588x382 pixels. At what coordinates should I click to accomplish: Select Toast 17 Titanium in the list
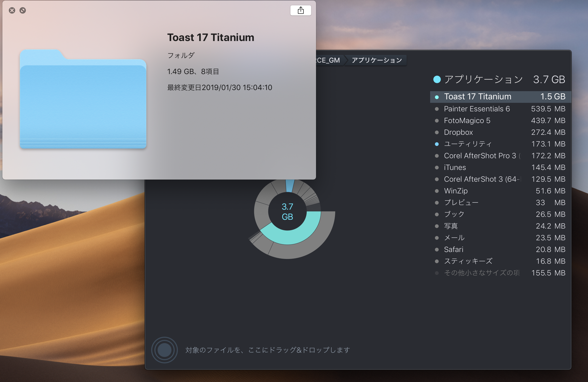(501, 97)
